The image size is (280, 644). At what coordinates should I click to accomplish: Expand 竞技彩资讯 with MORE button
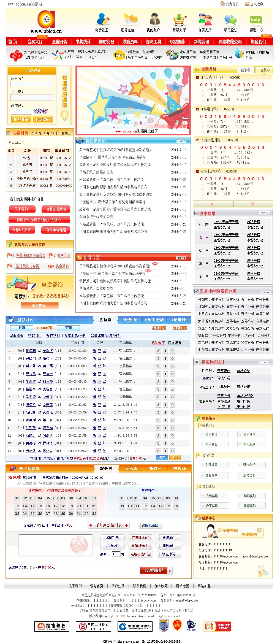(181, 141)
